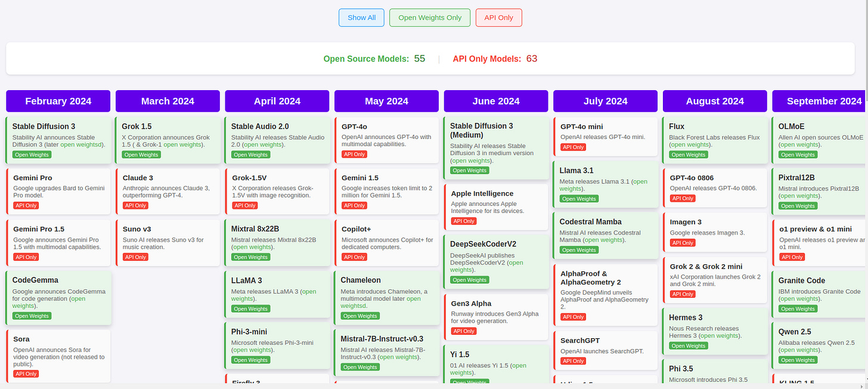Click Open Weights badge on Codestral Mamba card
Screen dimensions: 868x389
(x=579, y=250)
